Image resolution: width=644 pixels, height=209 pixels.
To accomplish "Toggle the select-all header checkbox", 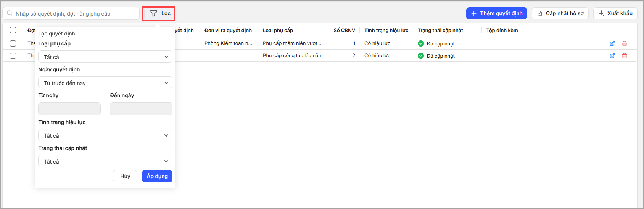I will (13, 30).
